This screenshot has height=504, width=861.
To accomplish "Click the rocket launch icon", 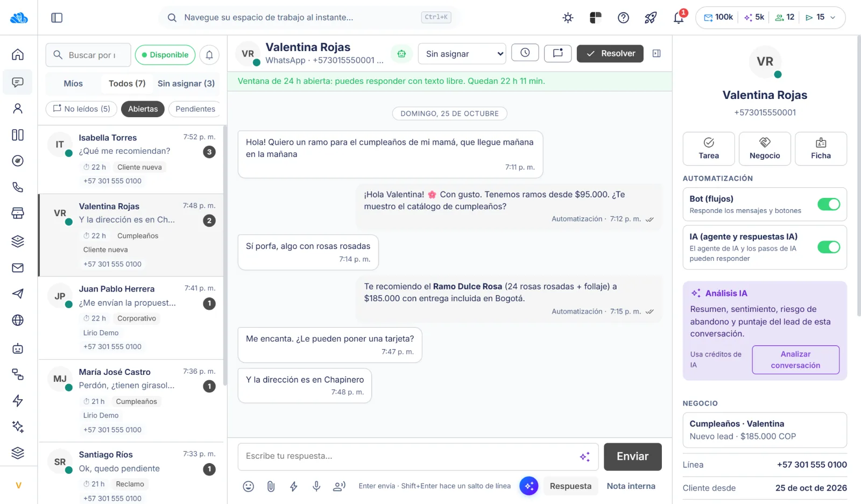I will tap(651, 18).
